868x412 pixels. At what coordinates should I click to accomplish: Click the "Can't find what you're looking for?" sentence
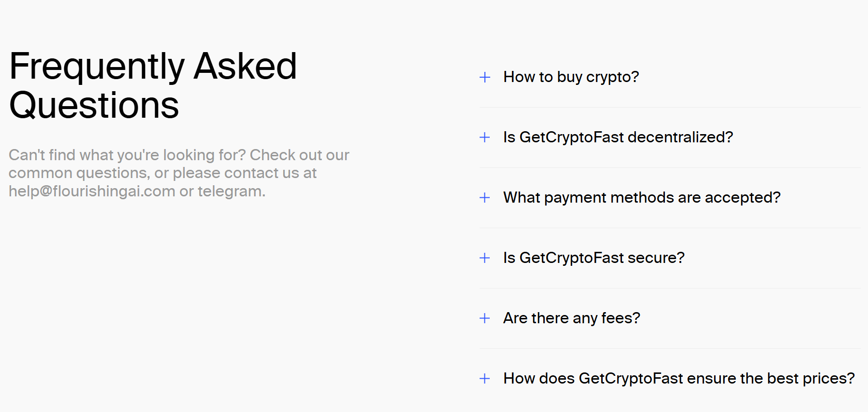127,155
